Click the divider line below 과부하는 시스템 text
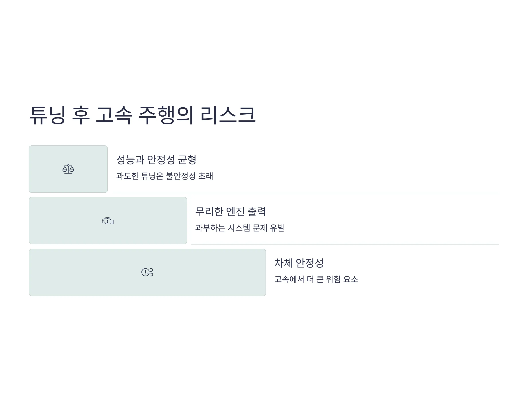This screenshot has width=532, height=399. [345, 244]
